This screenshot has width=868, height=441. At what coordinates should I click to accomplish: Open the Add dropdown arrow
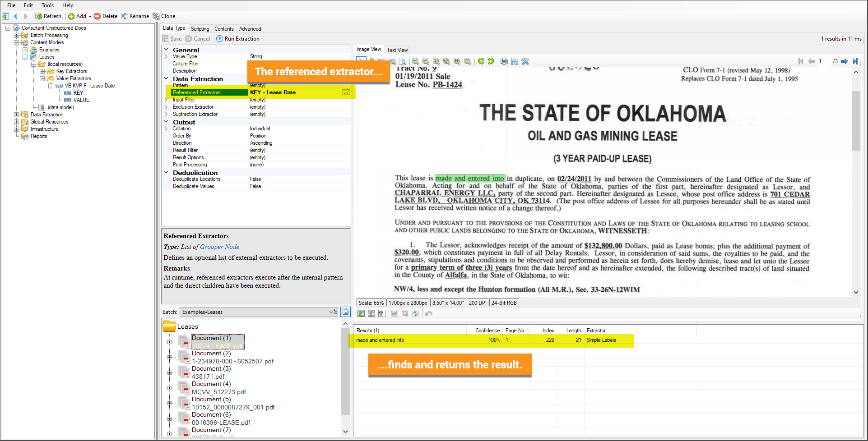90,16
